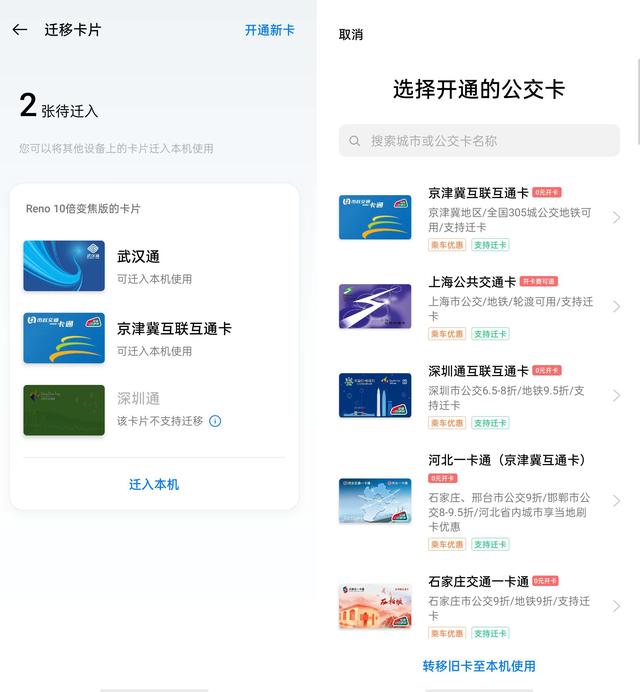The height and width of the screenshot is (692, 640).
Task: Tap 开卡费可退 badge on 上海公共交通卡
Action: [x=539, y=282]
